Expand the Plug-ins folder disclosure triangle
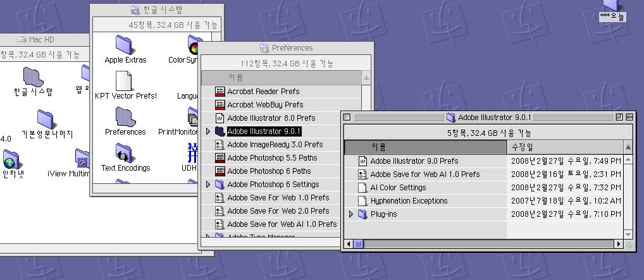 [x=351, y=214]
